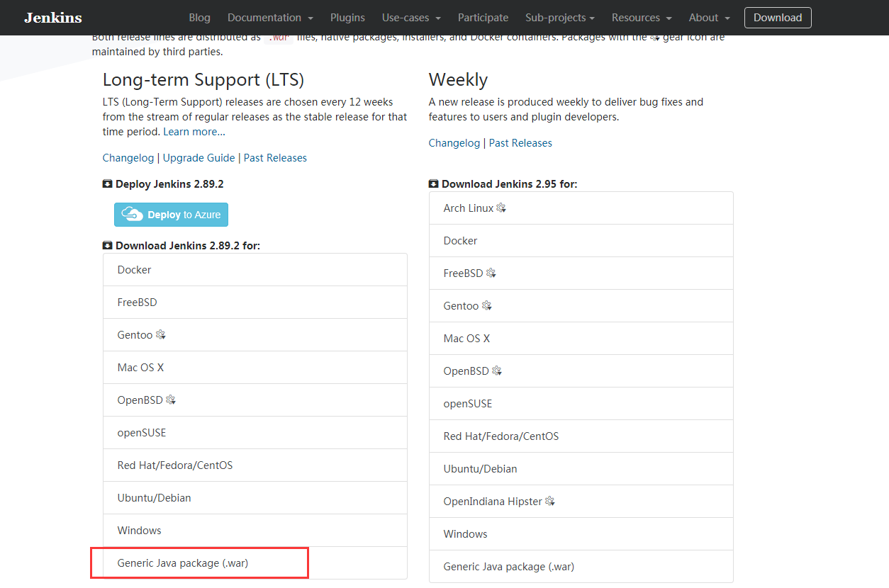Click the gear icon next to LTS OpenBSD

pyautogui.click(x=171, y=400)
